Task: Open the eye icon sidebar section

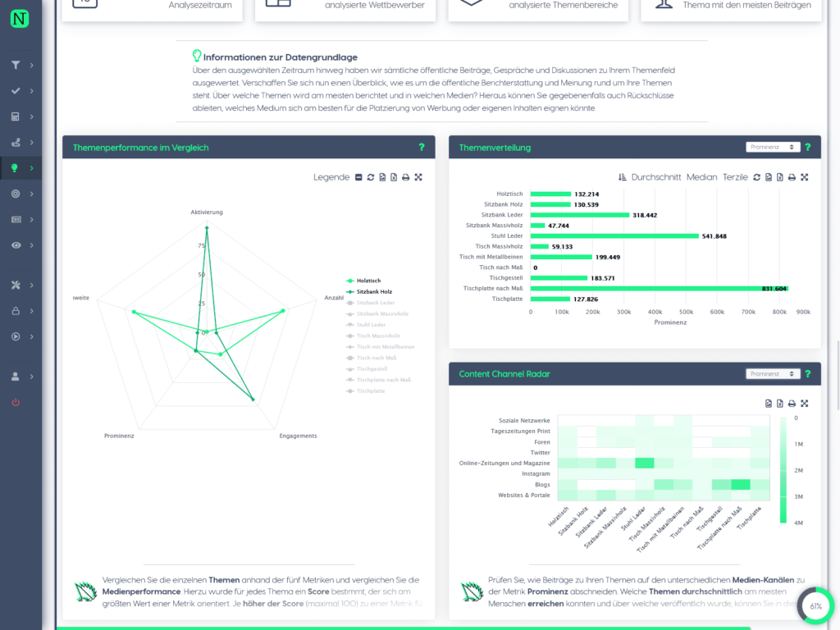Action: [16, 244]
